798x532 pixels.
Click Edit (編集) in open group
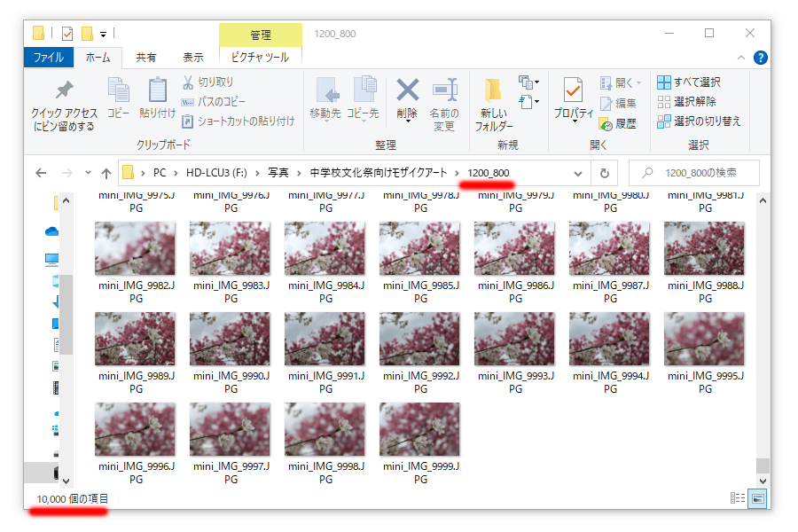618,104
